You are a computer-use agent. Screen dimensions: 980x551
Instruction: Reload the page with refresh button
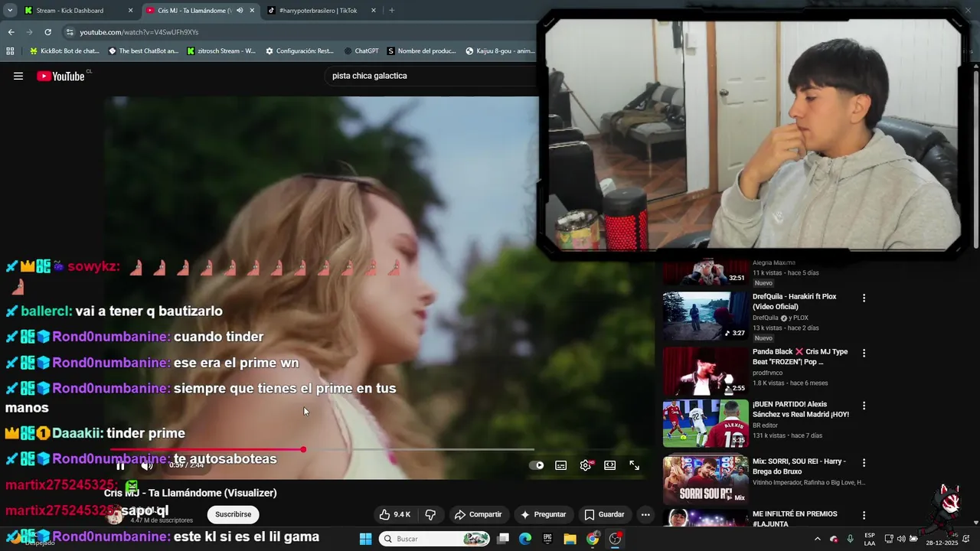pos(47,32)
